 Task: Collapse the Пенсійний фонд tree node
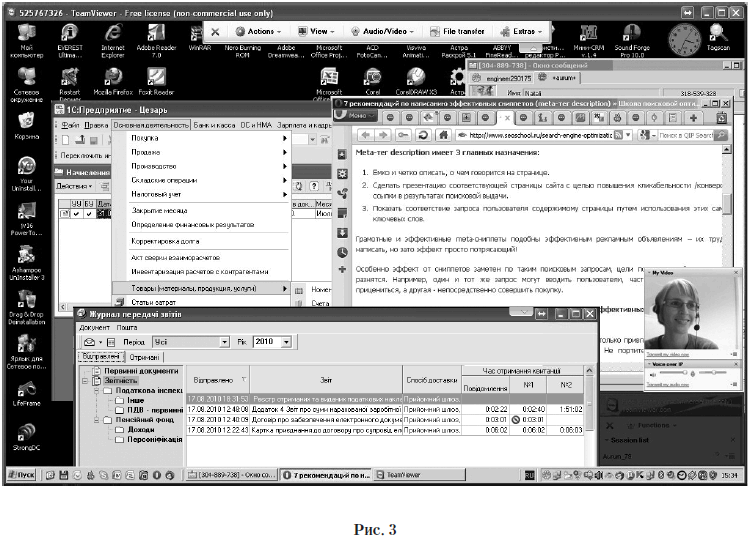(95, 420)
